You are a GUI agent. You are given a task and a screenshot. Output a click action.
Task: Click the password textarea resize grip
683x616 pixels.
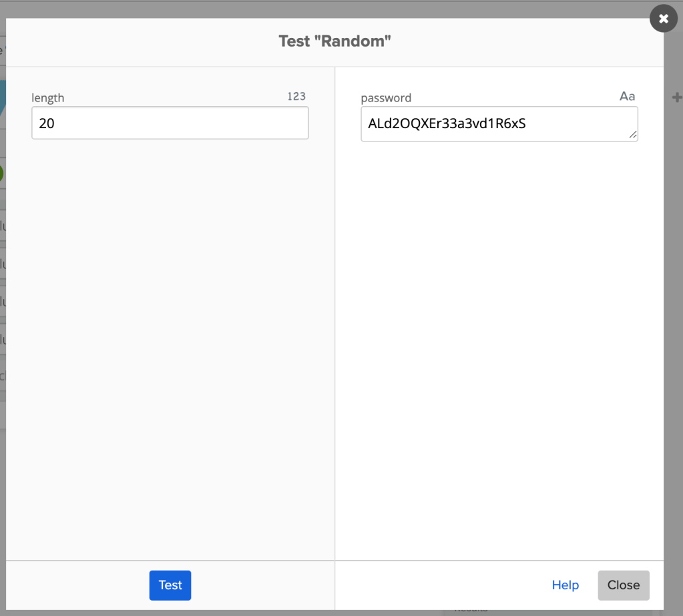point(633,135)
